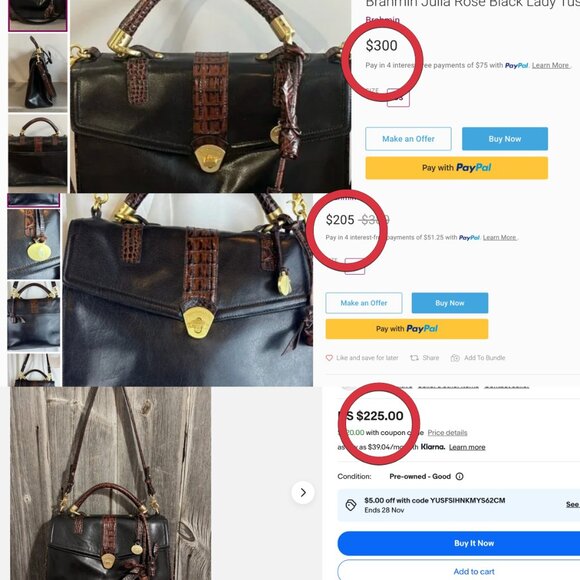Open Learn More link beside $75 payments
Viewport: 580px width, 580px height.
tap(550, 65)
